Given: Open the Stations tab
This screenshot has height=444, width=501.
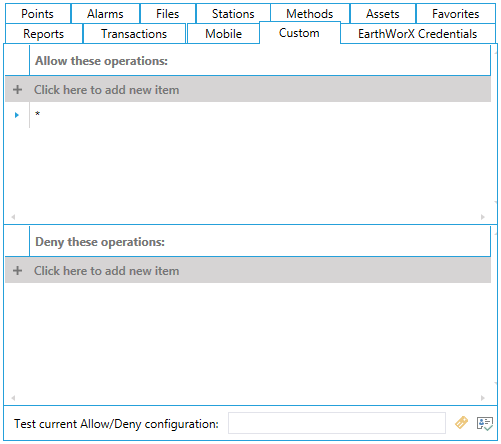Looking at the screenshot, I should tap(233, 14).
